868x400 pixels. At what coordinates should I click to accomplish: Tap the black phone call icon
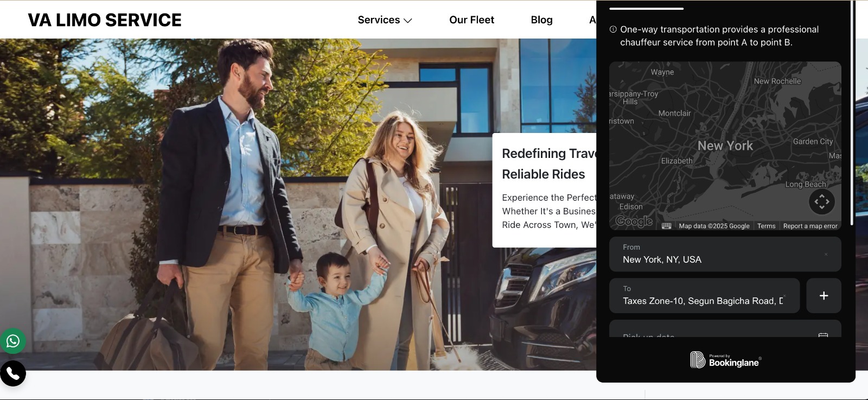point(13,373)
